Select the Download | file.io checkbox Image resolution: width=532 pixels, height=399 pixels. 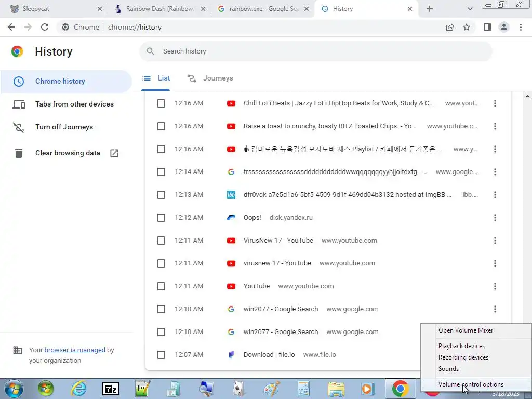click(x=161, y=355)
